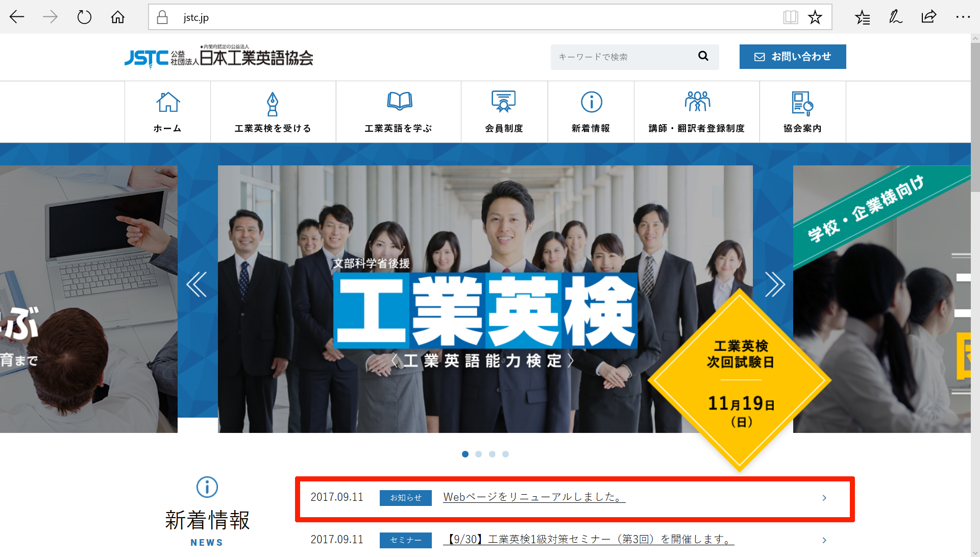Click the browser forward arrow

point(50,17)
